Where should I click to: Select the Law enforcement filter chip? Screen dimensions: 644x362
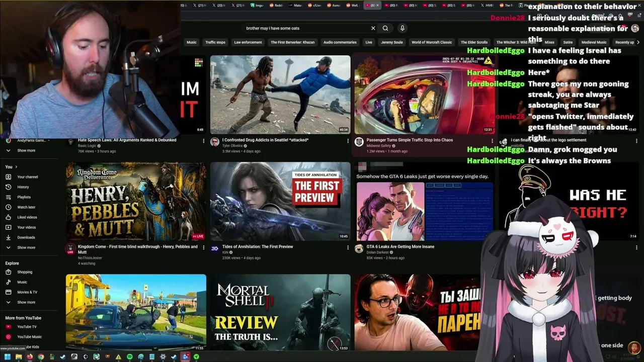coord(248,42)
